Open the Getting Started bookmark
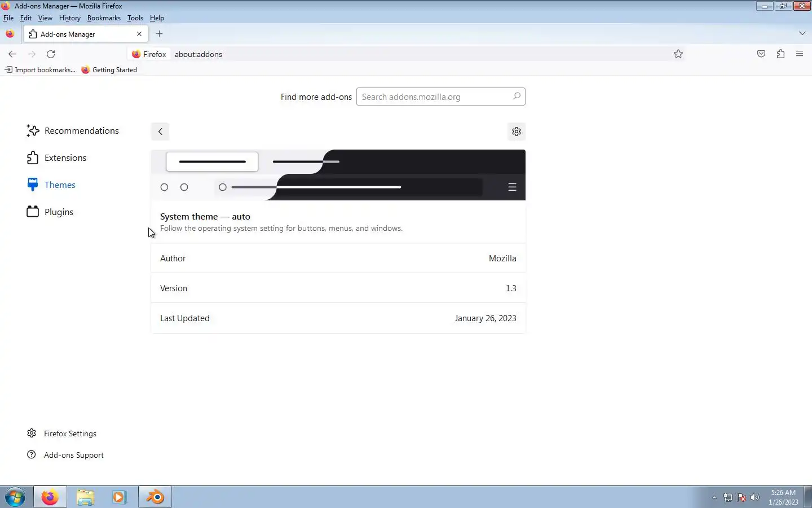The height and width of the screenshot is (508, 812). point(109,70)
